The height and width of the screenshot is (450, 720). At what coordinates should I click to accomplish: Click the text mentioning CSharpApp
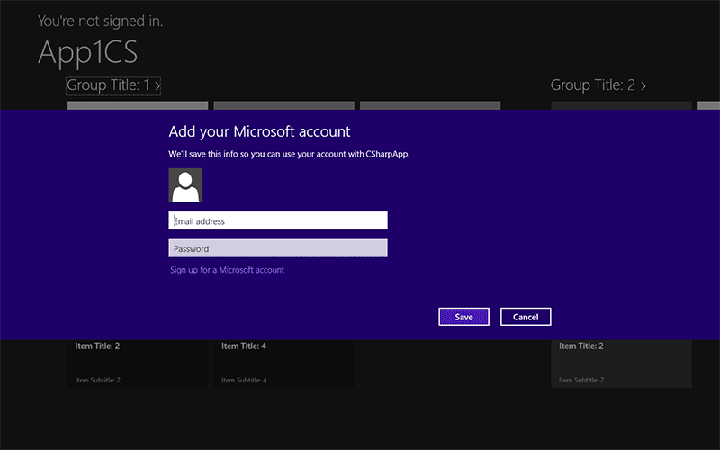(288, 154)
